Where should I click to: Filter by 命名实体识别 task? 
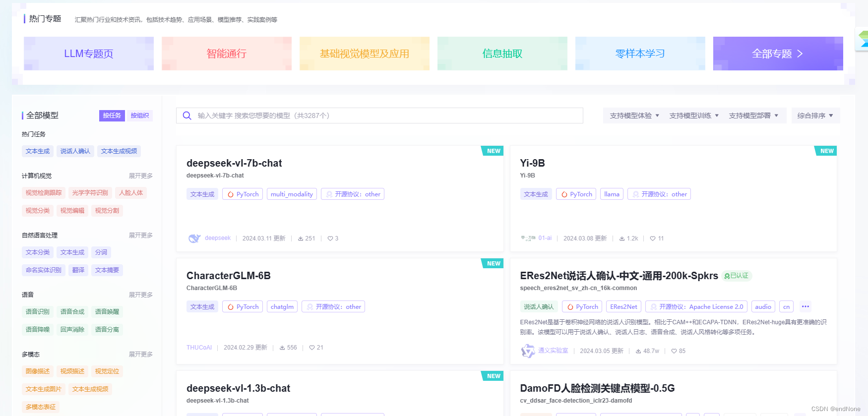pyautogui.click(x=44, y=270)
